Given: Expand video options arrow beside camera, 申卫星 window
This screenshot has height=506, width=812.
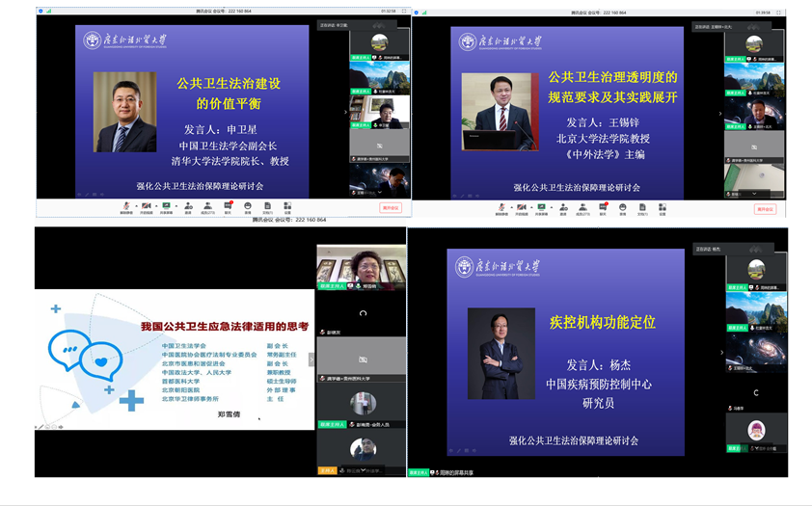Looking at the screenshot, I should click(156, 205).
